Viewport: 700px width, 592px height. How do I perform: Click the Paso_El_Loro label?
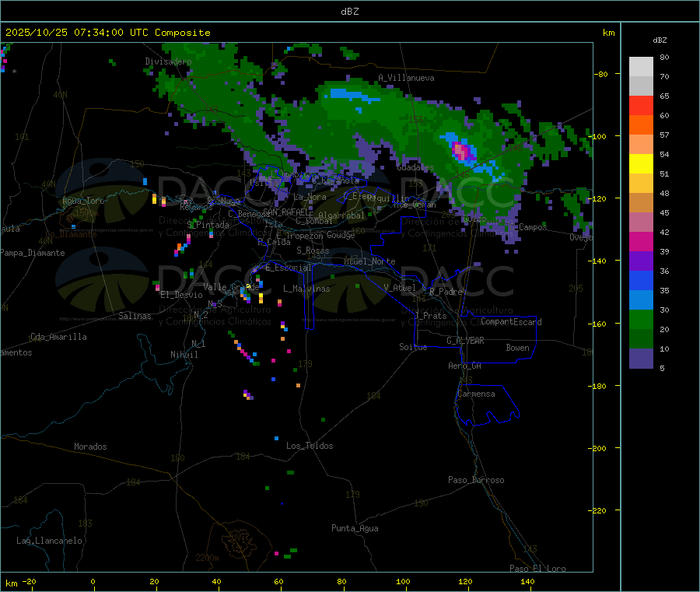537,569
